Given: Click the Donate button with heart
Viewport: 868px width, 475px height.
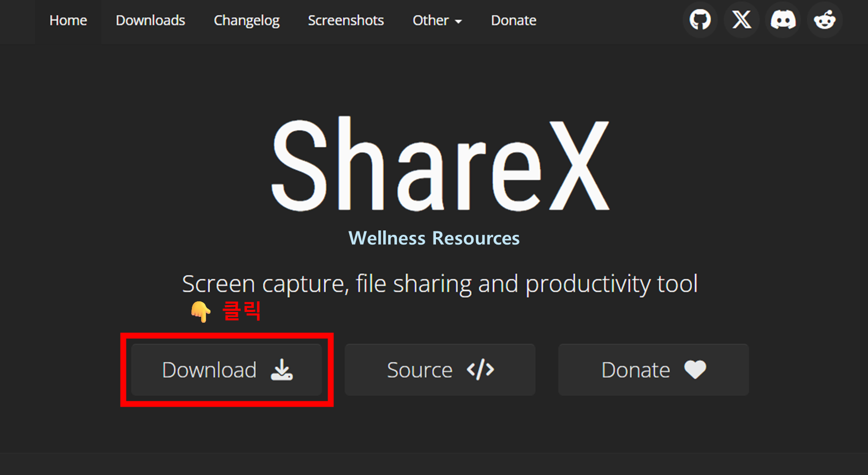Looking at the screenshot, I should 654,370.
